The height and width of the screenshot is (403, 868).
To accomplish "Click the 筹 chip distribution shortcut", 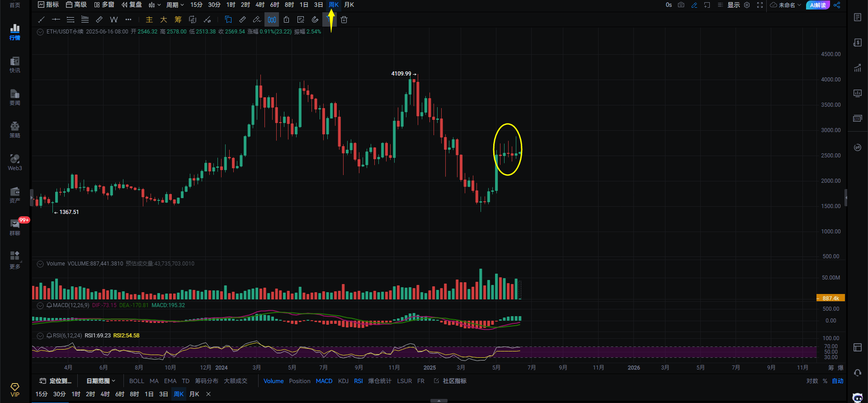I will 178,19.
